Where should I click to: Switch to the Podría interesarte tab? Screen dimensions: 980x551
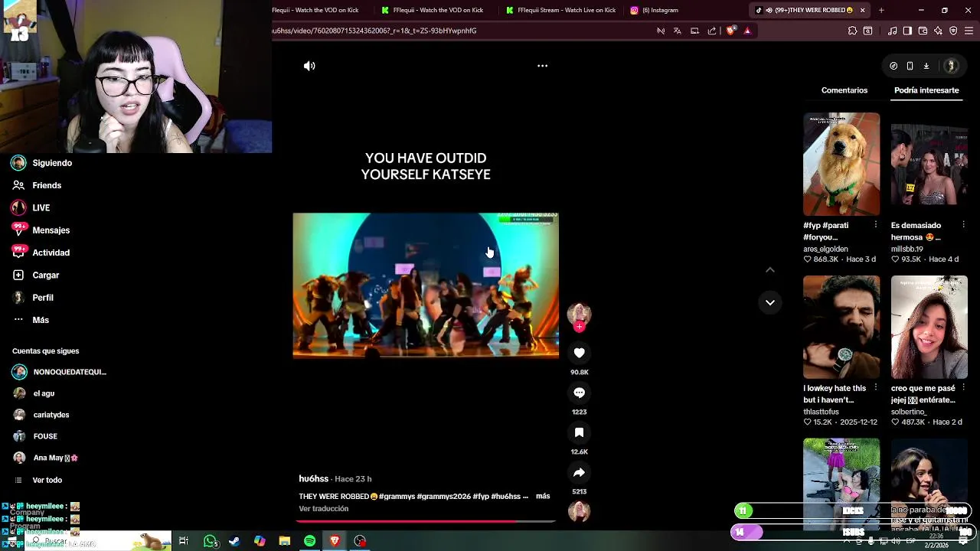926,90
